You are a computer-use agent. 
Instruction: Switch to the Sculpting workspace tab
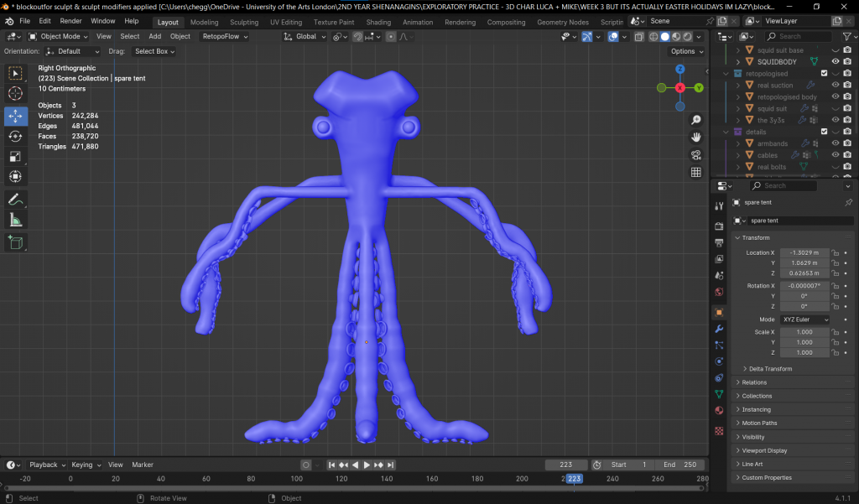(x=244, y=22)
